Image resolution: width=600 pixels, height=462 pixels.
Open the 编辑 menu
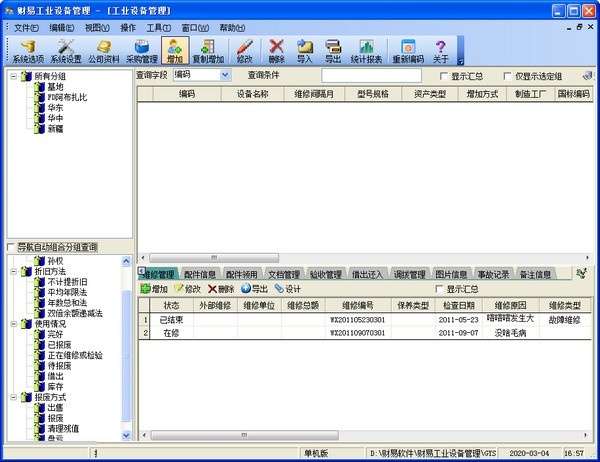pyautogui.click(x=61, y=28)
